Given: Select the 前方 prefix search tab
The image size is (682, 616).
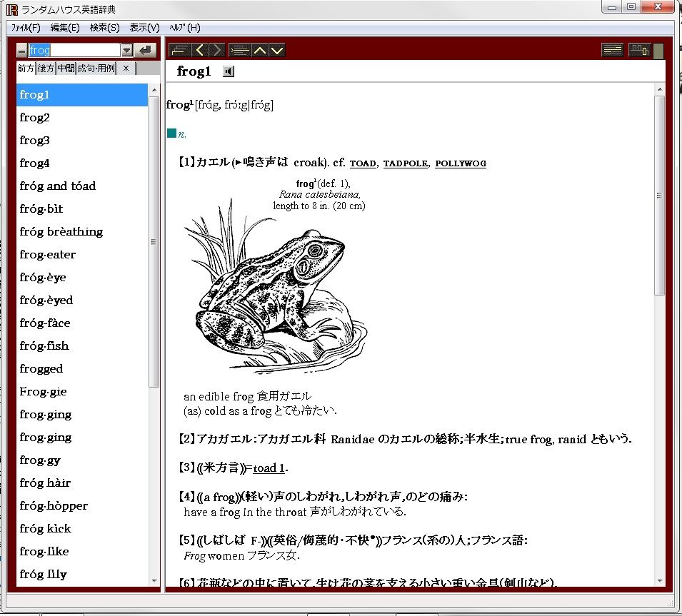Looking at the screenshot, I should coord(26,69).
